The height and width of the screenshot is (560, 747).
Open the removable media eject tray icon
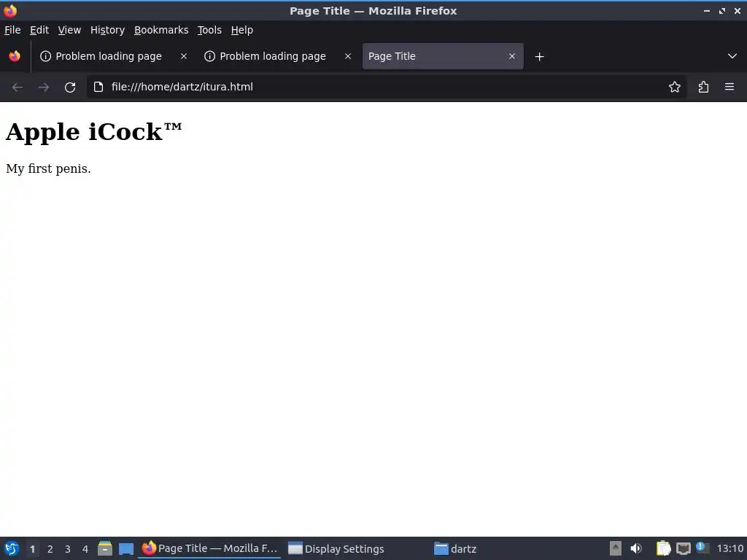pyautogui.click(x=616, y=548)
